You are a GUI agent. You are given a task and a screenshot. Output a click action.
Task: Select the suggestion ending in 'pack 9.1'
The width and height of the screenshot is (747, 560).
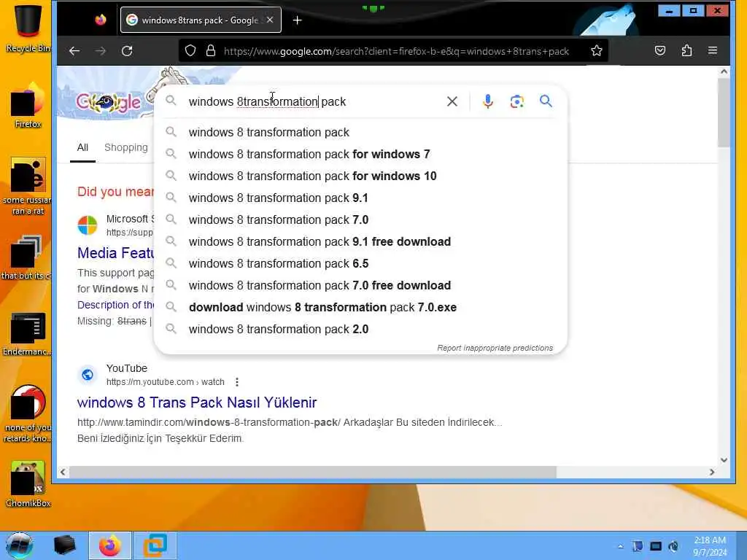[x=360, y=198]
